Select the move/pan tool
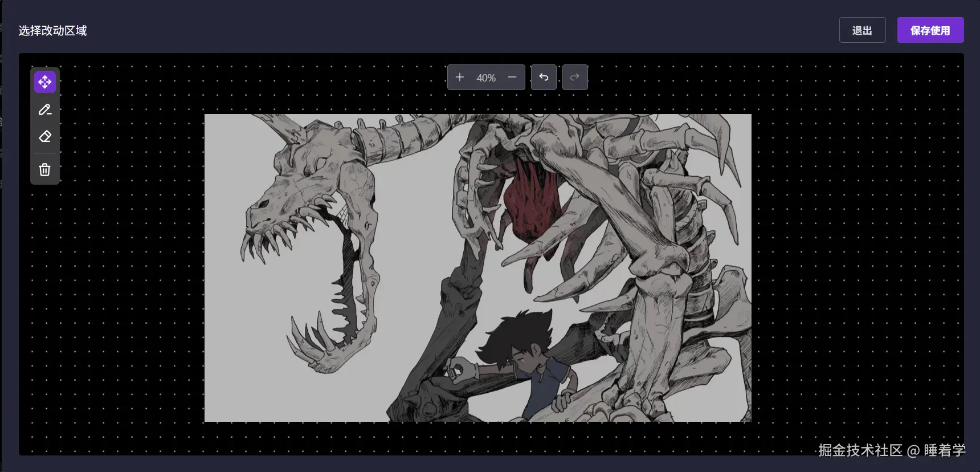980x472 pixels. coord(45,82)
